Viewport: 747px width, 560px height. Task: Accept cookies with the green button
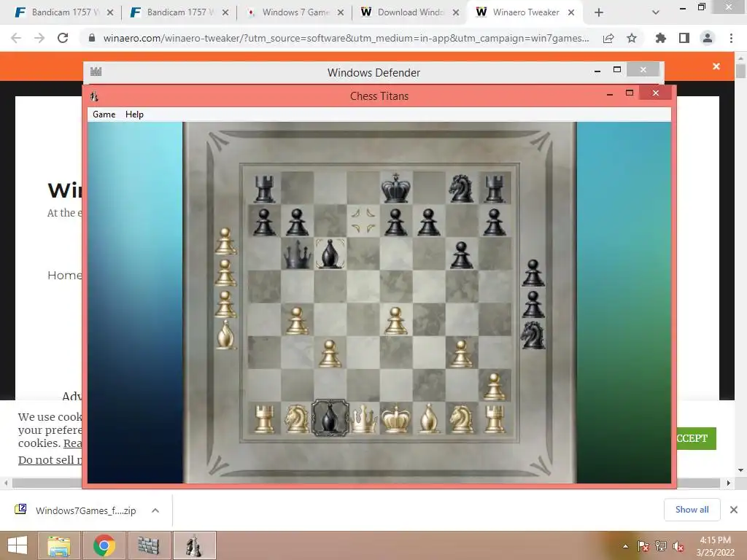pos(696,438)
